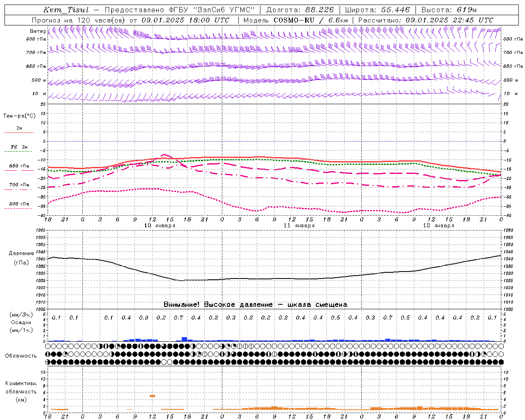Select the Высота: 619м value
The height and width of the screenshot is (420, 525).
point(449,10)
